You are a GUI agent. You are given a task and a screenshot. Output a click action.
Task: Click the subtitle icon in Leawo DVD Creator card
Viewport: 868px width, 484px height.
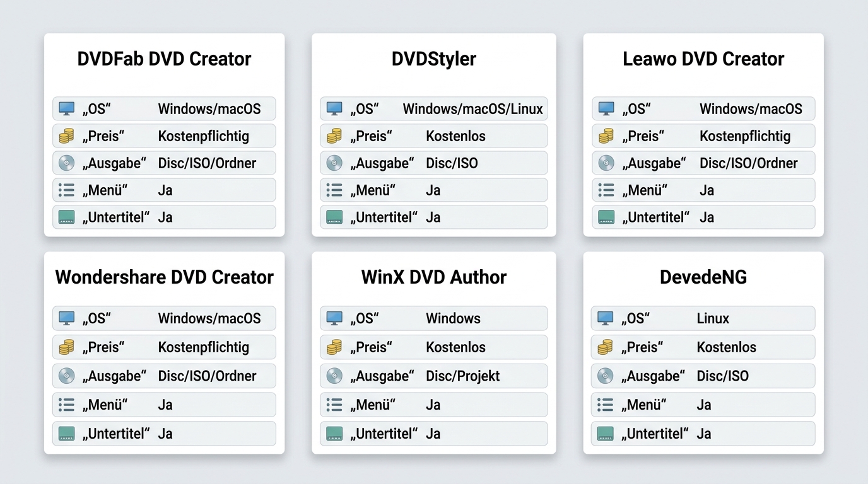pyautogui.click(x=606, y=217)
